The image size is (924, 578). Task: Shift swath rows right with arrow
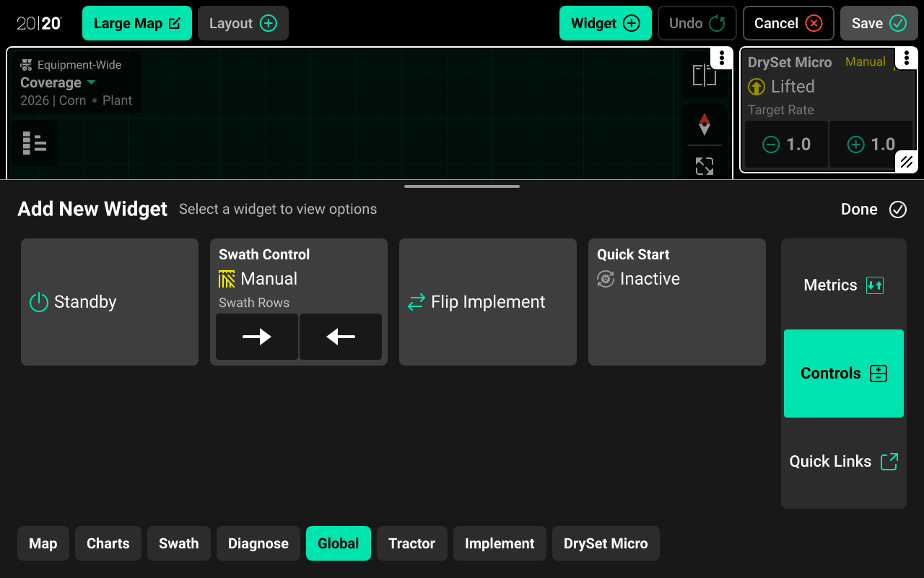[256, 337]
